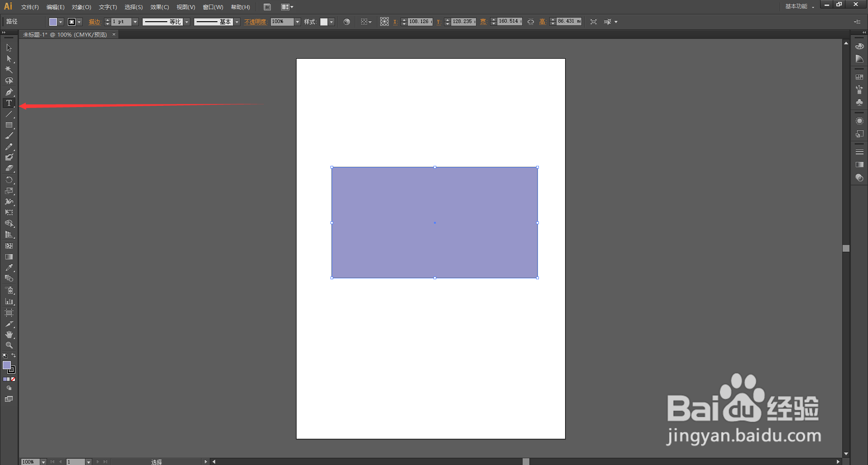This screenshot has width=868, height=465.
Task: Select the Pencil tool
Action: (9, 147)
